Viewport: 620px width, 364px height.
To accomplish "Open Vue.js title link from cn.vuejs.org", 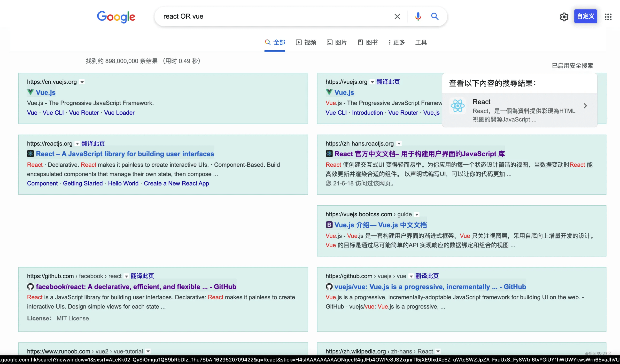I will coord(46,93).
